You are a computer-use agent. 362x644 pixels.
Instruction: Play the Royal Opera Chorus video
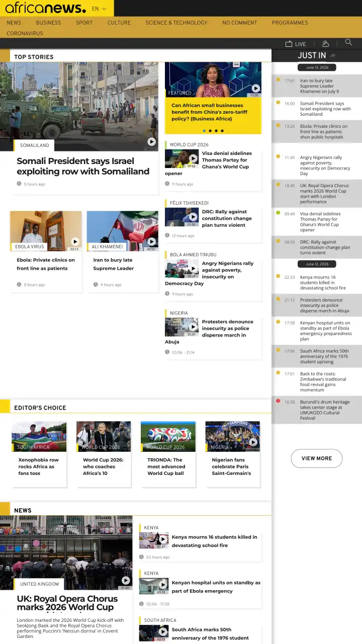coord(125,580)
